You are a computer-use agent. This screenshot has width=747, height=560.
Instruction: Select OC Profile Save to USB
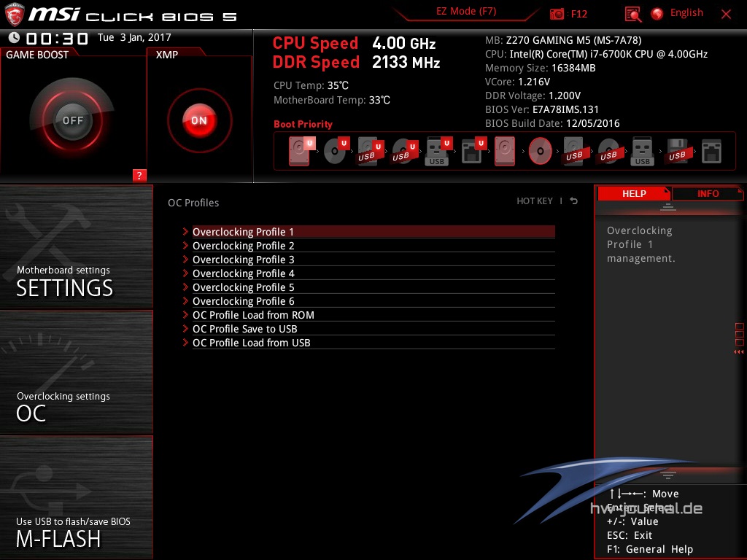tap(373, 328)
